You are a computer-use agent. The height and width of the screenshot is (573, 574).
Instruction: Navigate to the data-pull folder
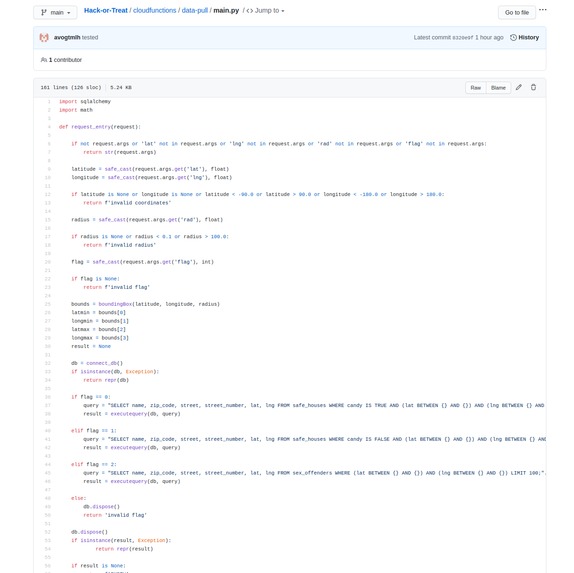195,11
